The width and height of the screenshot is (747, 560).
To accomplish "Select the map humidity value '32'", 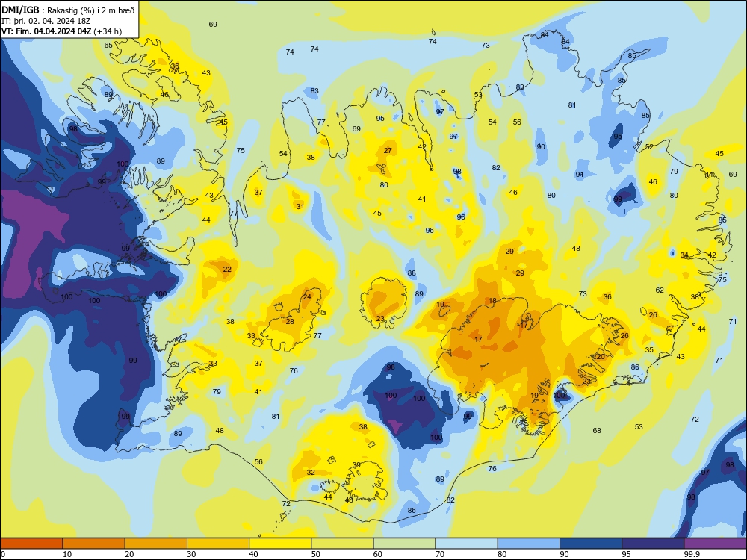I will coord(311,473).
